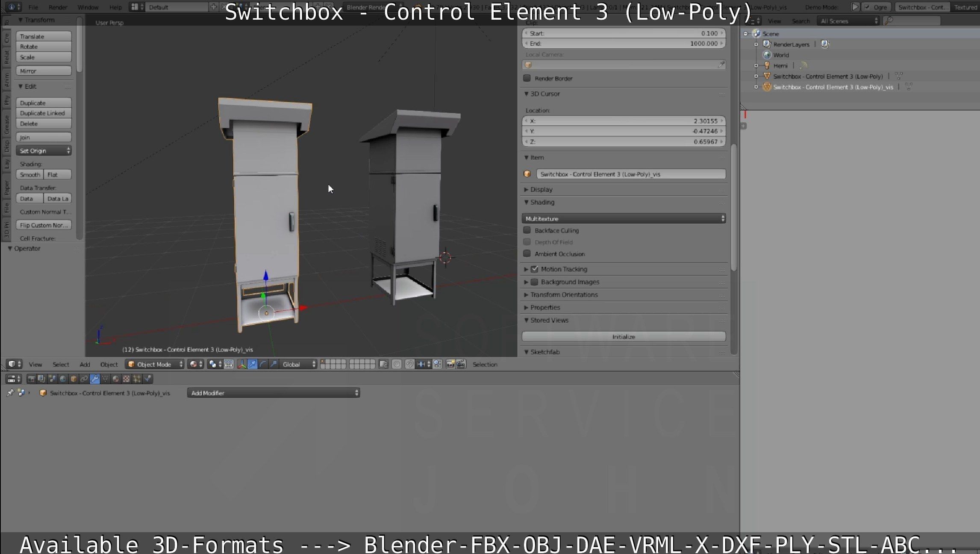Open the World properties tab icon
Screen dimensions: 980x554
point(63,379)
